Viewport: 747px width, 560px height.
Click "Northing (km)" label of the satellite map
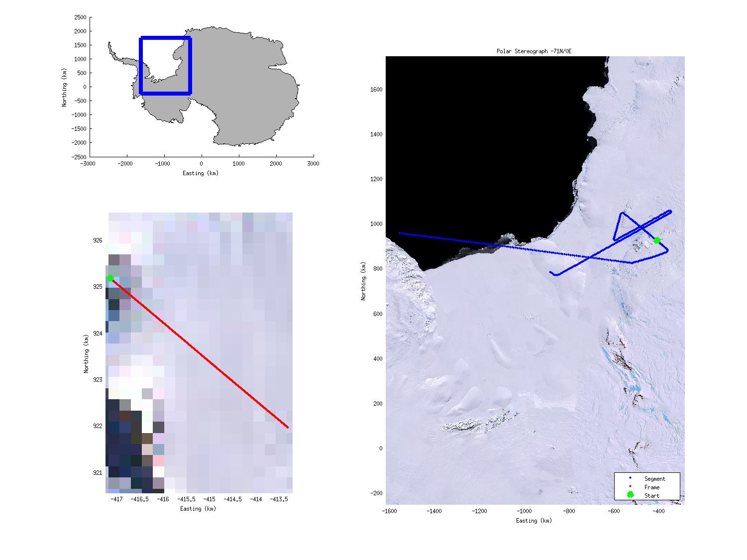364,281
